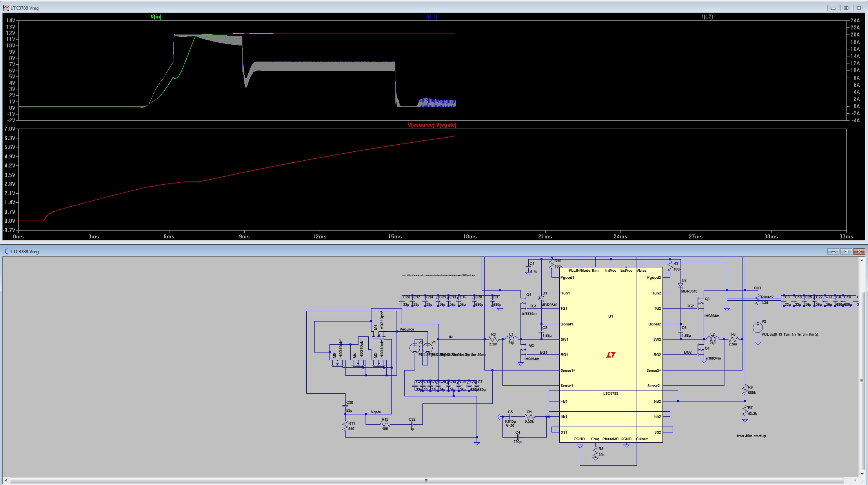Select the I(L1) trace label
This screenshot has width=868, height=485.
[431, 17]
